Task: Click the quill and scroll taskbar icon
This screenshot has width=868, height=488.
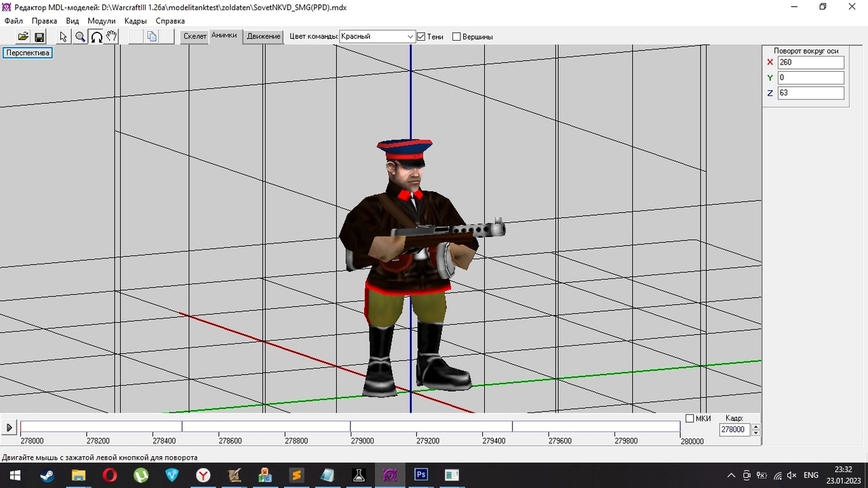Action: point(234,475)
